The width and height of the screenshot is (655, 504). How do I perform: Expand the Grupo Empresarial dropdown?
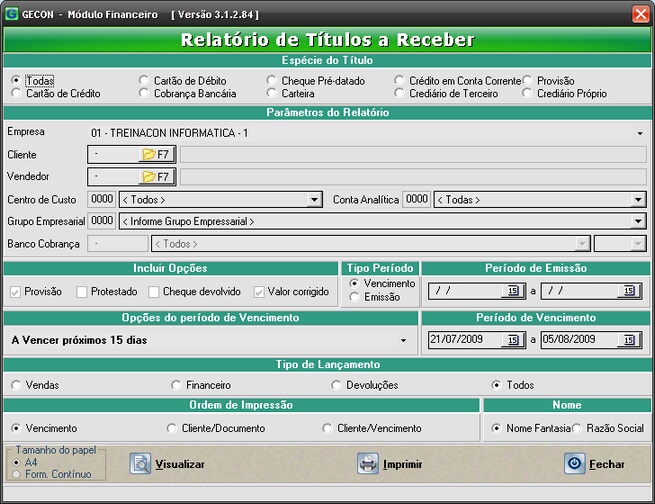click(638, 221)
